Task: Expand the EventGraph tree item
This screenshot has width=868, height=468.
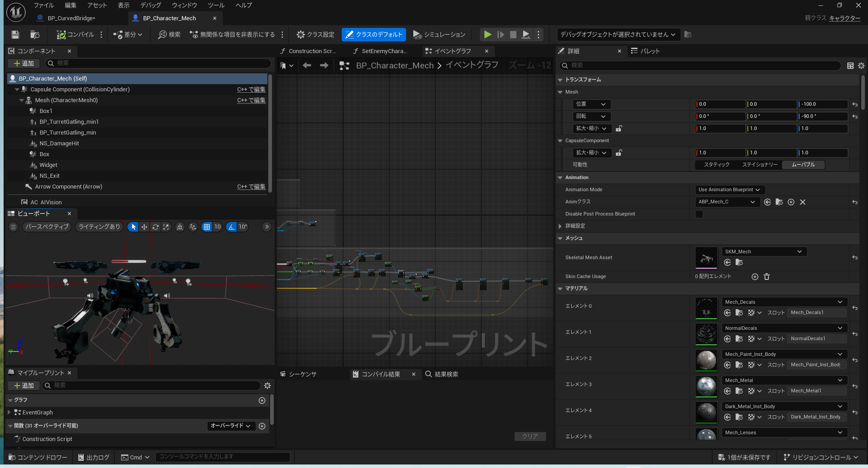Action: [9, 412]
